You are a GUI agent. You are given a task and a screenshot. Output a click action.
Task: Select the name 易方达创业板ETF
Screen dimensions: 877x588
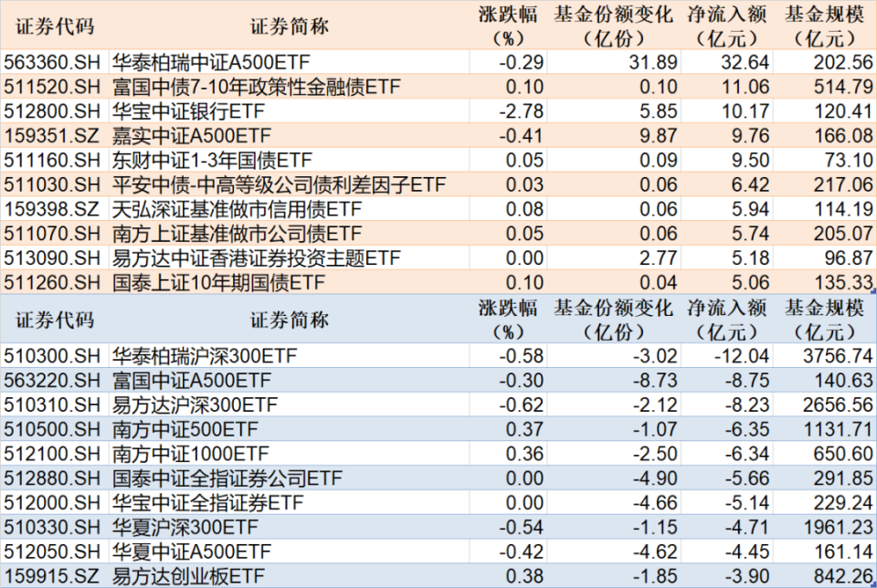(x=188, y=576)
